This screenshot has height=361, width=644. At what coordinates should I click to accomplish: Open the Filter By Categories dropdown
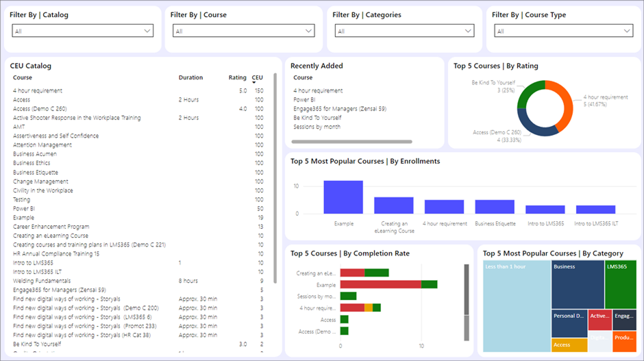(x=404, y=31)
